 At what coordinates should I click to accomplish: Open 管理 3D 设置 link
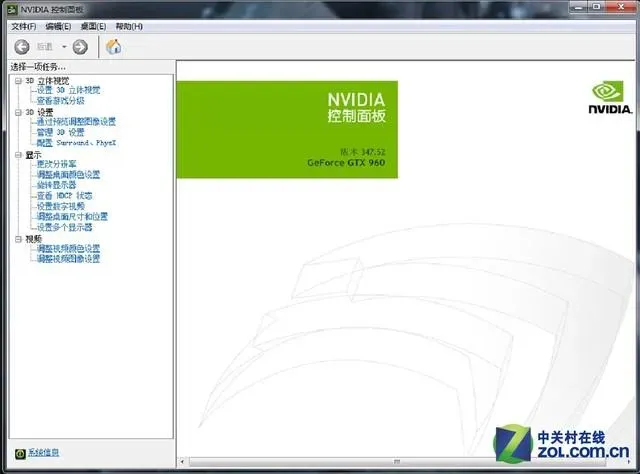[60, 132]
